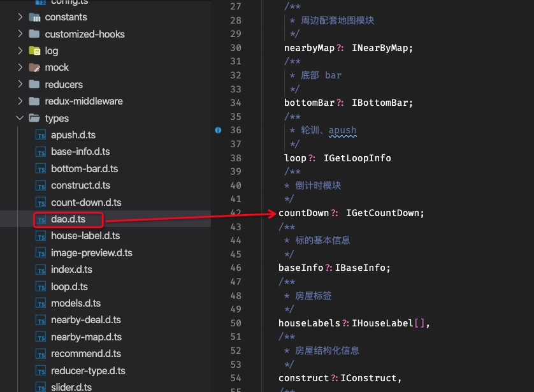Click TS icon of construct.d.ts
The image size is (534, 392).
coord(41,185)
